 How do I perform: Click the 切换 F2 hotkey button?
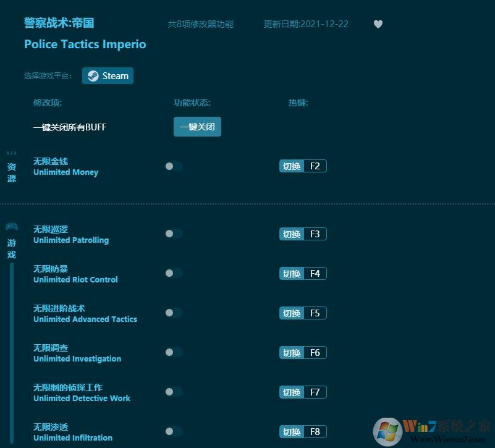pyautogui.click(x=303, y=166)
